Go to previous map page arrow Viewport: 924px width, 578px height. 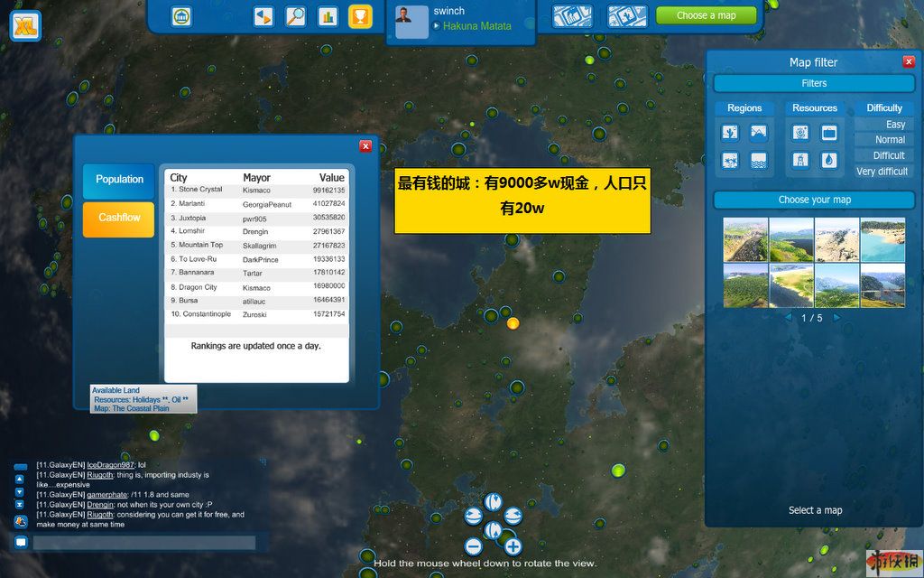[x=789, y=317]
